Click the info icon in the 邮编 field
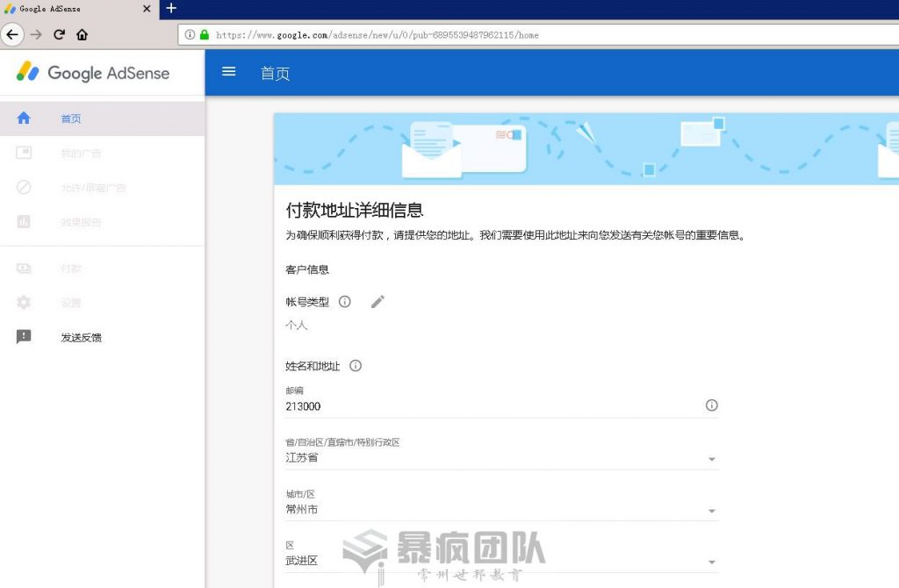Image resolution: width=899 pixels, height=588 pixels. tap(711, 405)
